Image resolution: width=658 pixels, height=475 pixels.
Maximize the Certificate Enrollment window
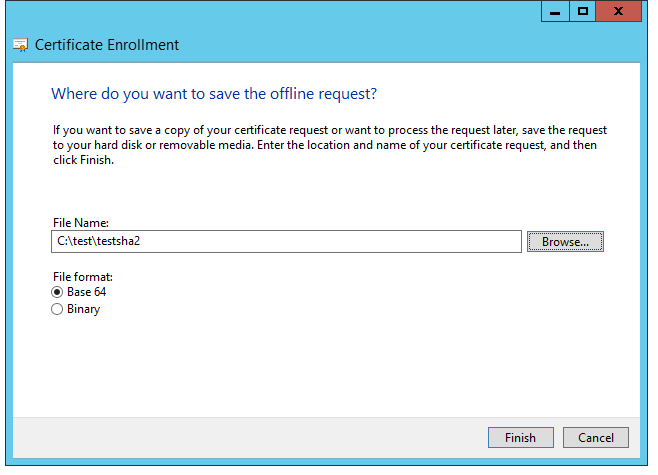tap(583, 12)
